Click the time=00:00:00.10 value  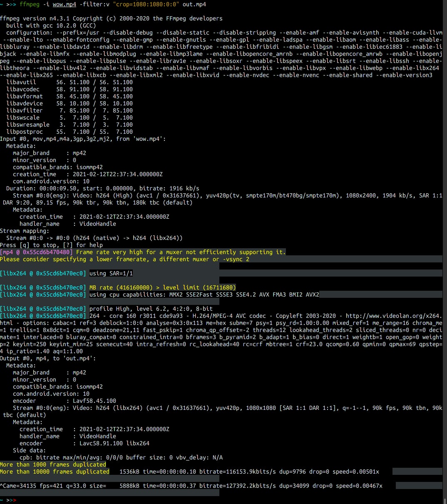click(x=169, y=472)
